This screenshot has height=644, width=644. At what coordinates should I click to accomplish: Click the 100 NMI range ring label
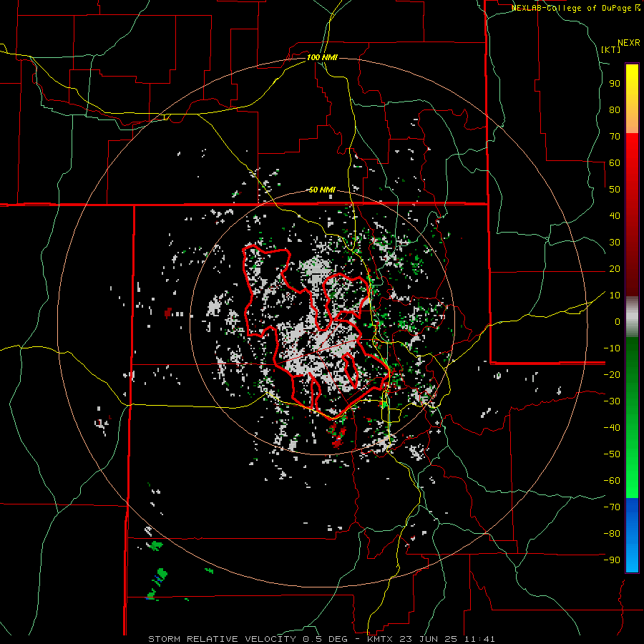pos(322,57)
